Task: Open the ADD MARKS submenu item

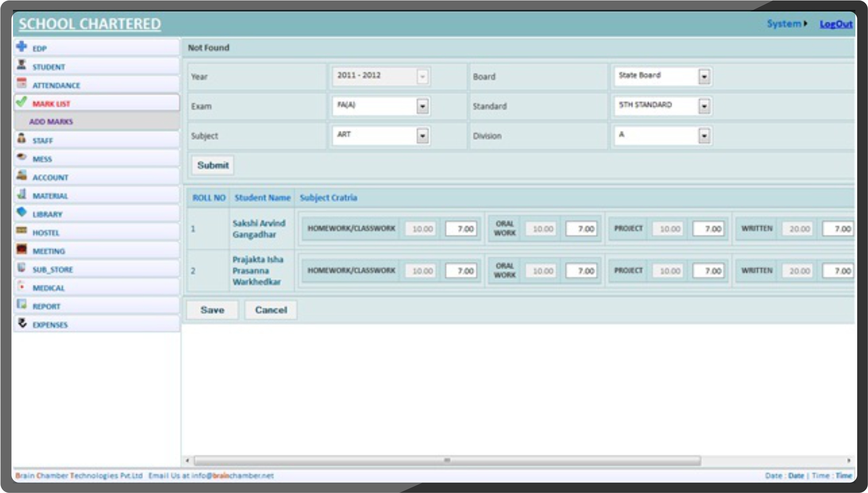Action: point(97,121)
